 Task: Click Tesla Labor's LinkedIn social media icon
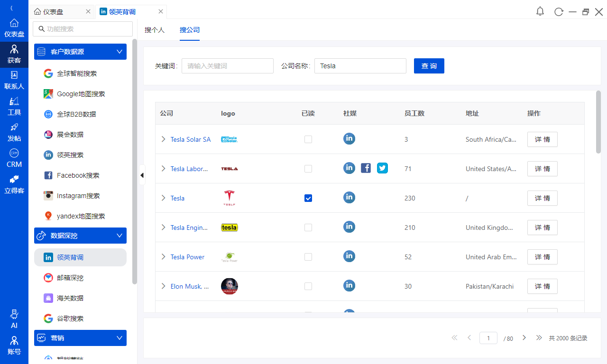pyautogui.click(x=349, y=168)
